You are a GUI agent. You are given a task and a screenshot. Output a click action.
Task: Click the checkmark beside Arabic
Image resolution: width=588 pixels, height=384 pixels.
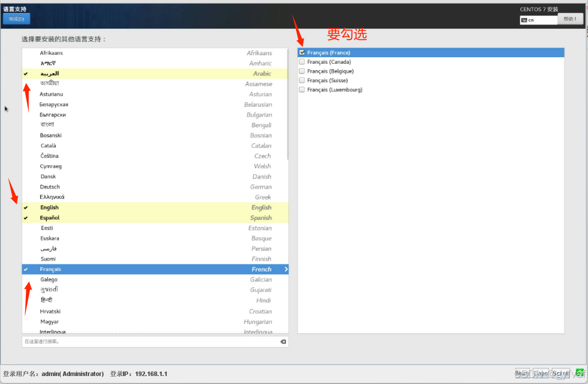(26, 74)
